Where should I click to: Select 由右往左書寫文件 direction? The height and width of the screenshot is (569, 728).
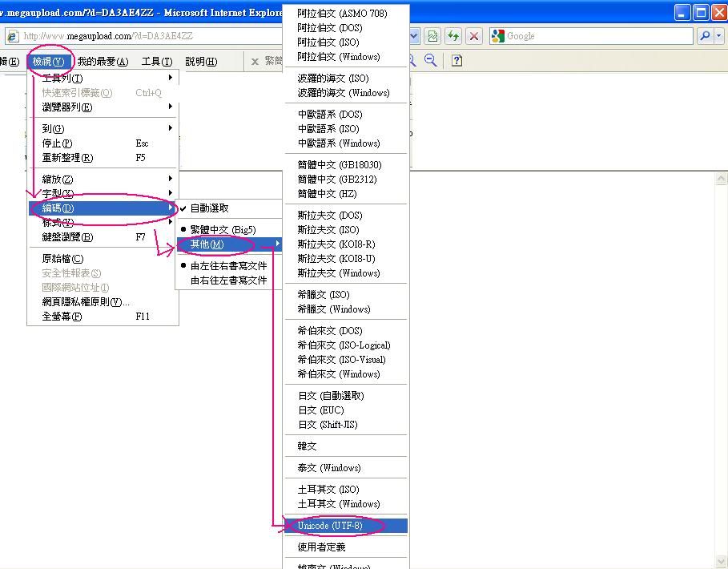pos(229,280)
